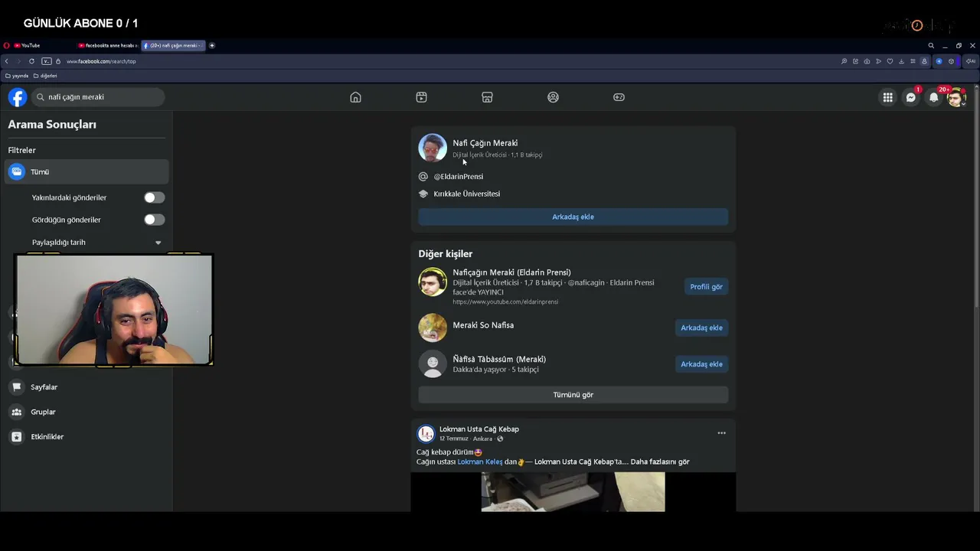Image resolution: width=980 pixels, height=551 pixels.
Task: Click the Facebook search field
Action: 98,97
